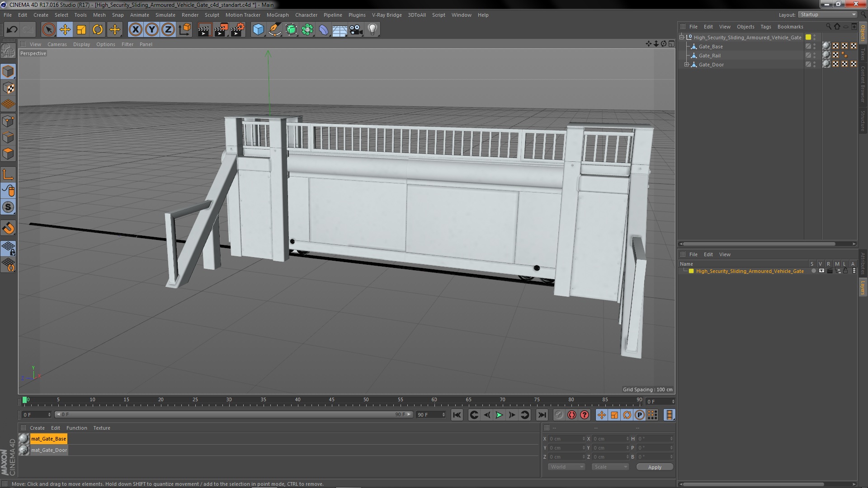Toggle Gate_Rail visibility dots
The height and width of the screenshot is (488, 868).
[x=815, y=56]
